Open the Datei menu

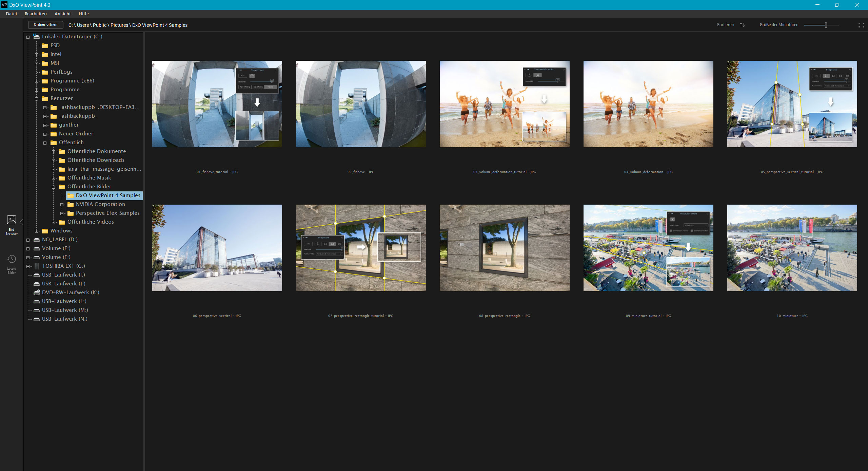(x=11, y=14)
